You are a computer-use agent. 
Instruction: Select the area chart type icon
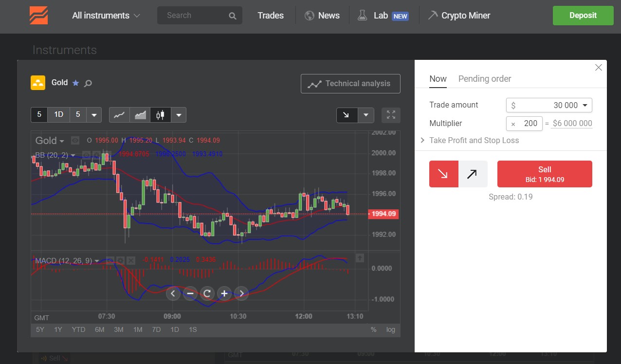point(140,115)
